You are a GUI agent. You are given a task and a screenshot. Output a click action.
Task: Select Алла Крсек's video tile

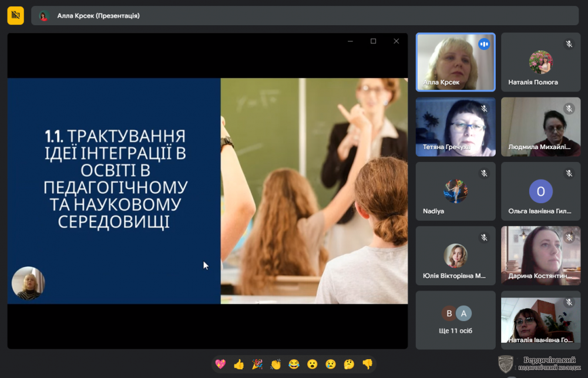pos(456,62)
